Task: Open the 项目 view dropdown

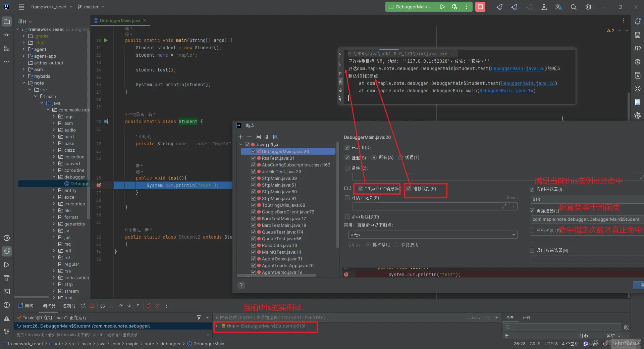Action: (25, 21)
